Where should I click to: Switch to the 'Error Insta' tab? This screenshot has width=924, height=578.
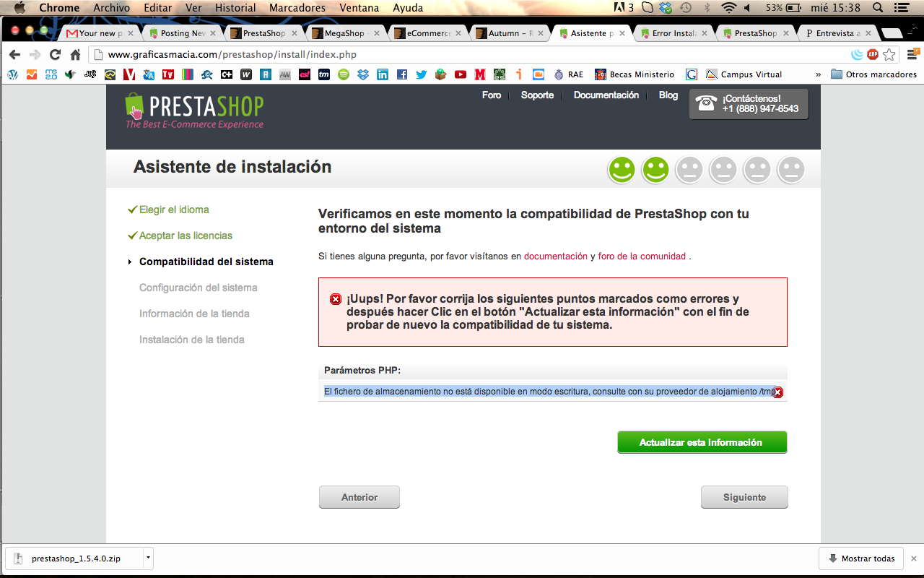point(674,33)
